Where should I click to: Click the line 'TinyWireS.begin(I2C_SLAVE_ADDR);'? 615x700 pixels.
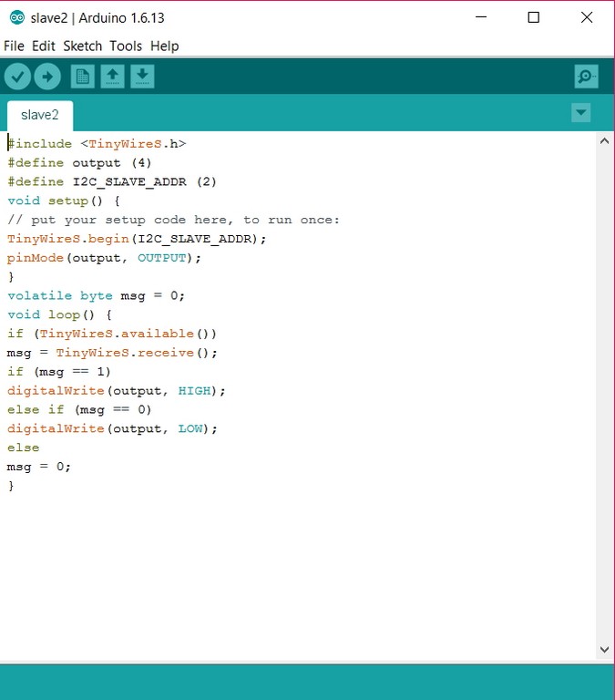[137, 239]
